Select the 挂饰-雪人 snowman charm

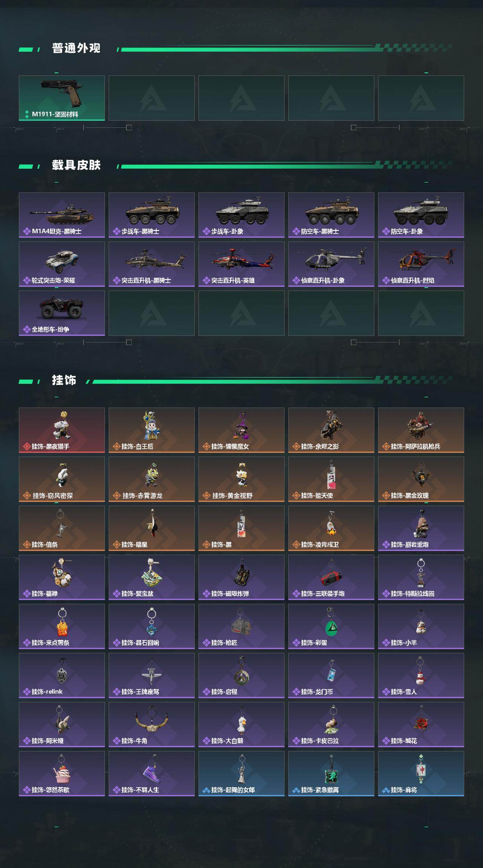coord(421,676)
